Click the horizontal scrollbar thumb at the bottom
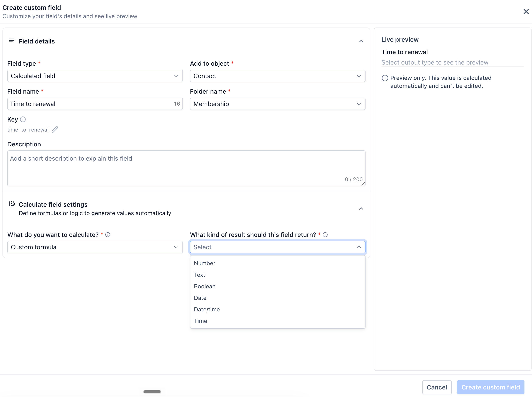 click(152, 391)
